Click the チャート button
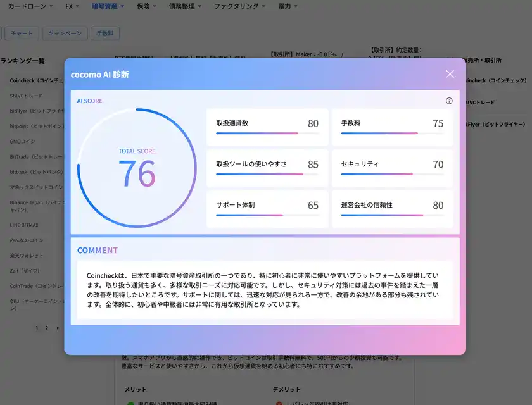This screenshot has height=405, width=532. click(22, 34)
